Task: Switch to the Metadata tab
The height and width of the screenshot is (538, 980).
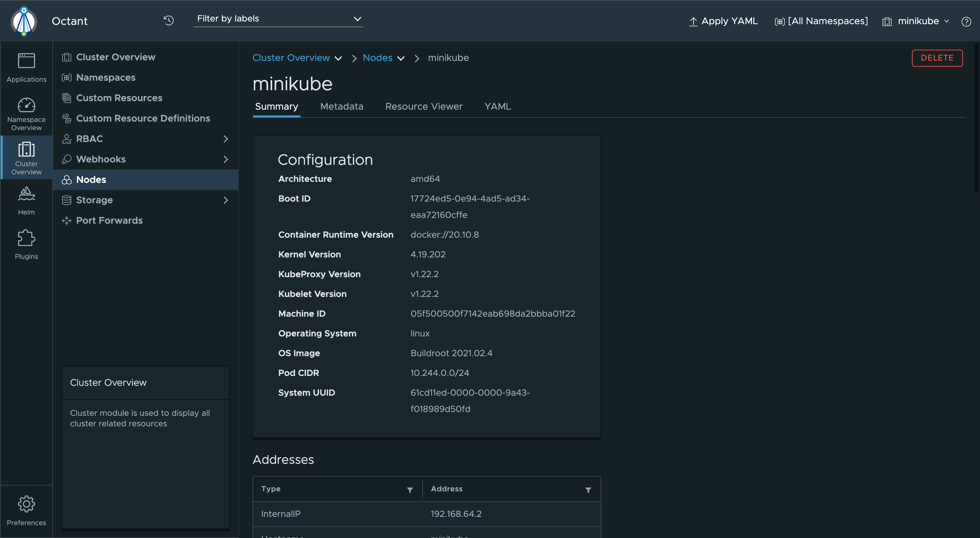Action: pos(342,107)
